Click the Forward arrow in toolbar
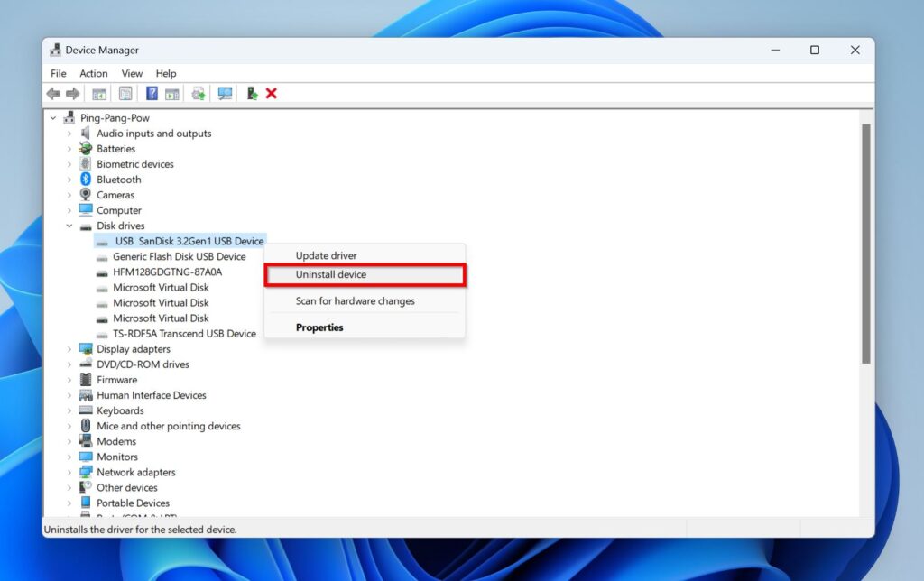The image size is (924, 581). [x=73, y=94]
